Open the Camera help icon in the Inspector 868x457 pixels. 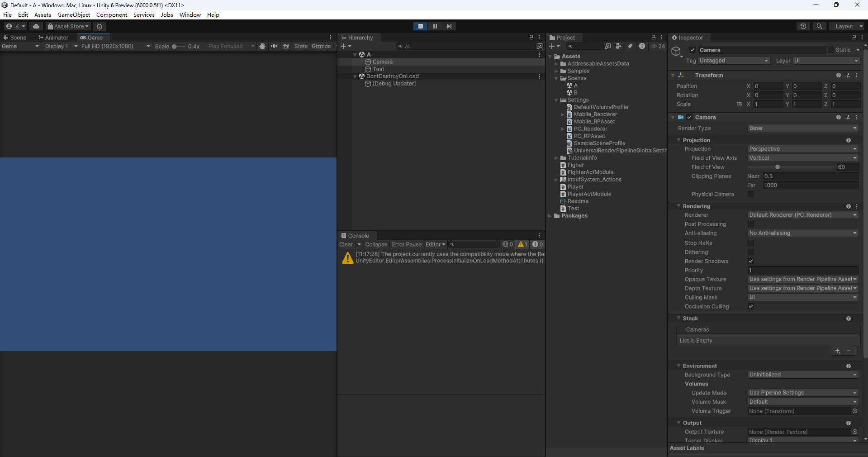tap(838, 117)
